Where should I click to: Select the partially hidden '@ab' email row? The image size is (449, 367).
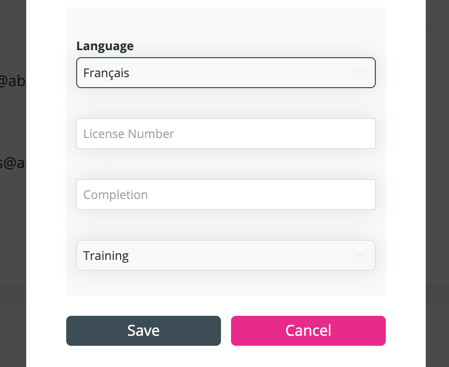(x=12, y=81)
